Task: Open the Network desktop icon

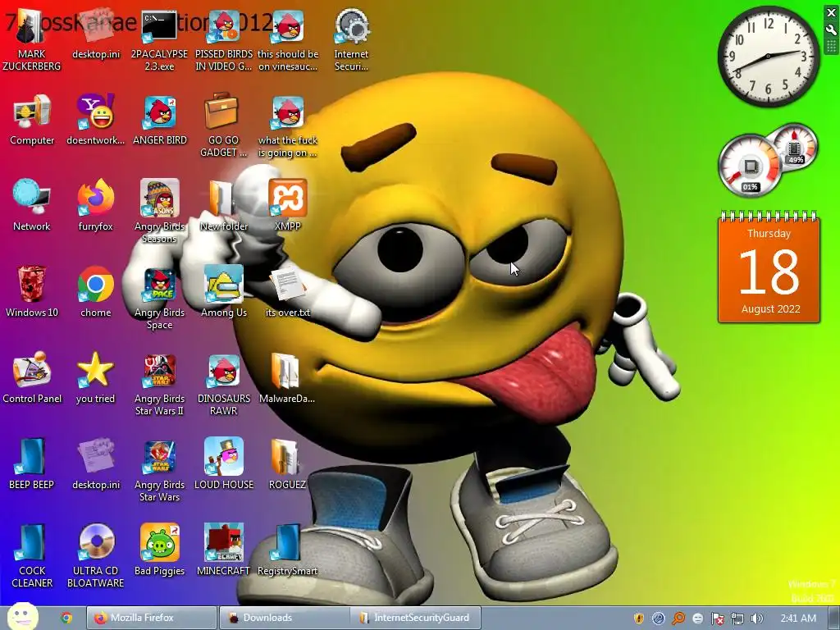Action: [32, 206]
